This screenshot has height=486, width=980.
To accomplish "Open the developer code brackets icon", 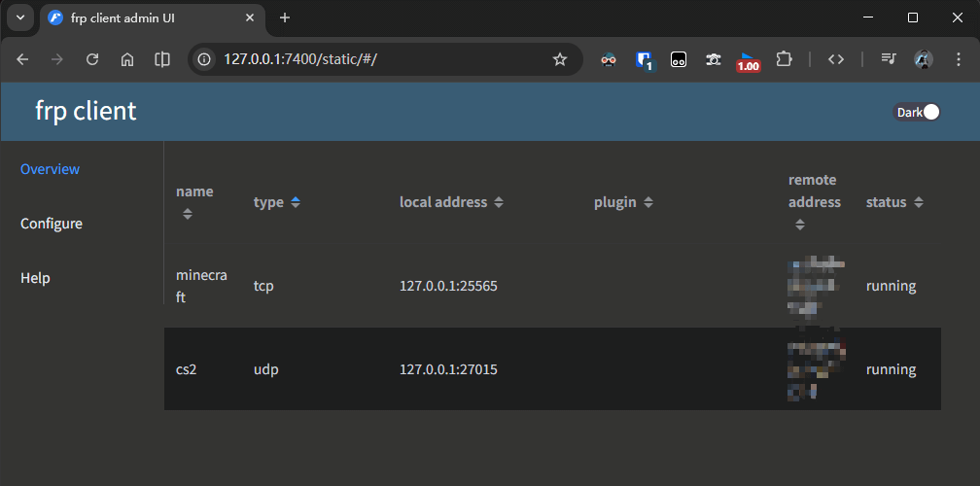I will tap(836, 59).
